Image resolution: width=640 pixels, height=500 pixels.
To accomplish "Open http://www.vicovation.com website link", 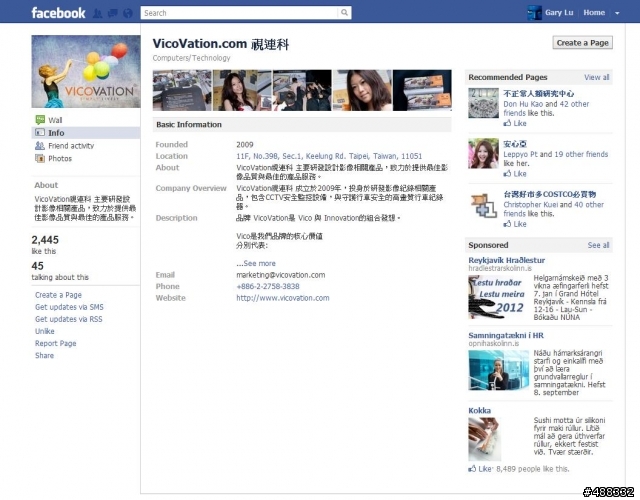I will (282, 298).
